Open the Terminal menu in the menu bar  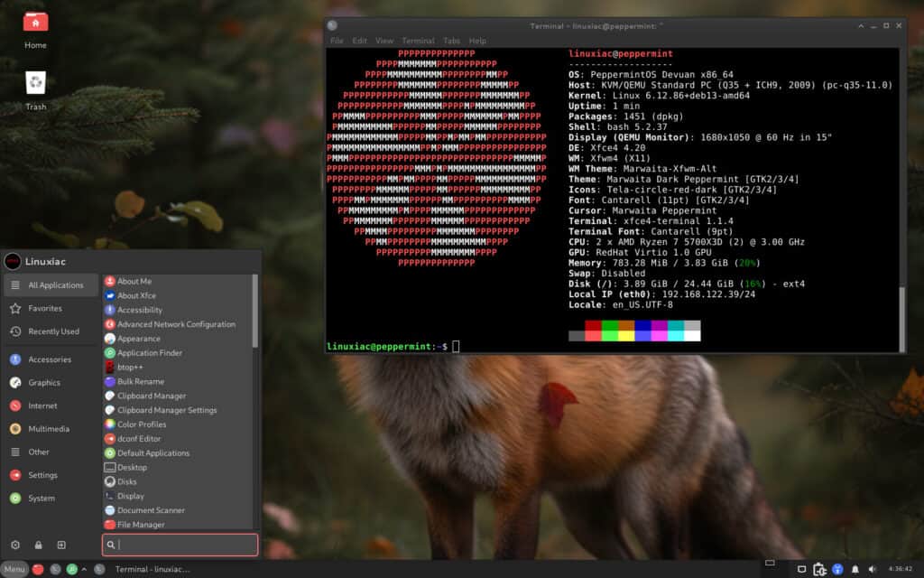pyautogui.click(x=419, y=41)
